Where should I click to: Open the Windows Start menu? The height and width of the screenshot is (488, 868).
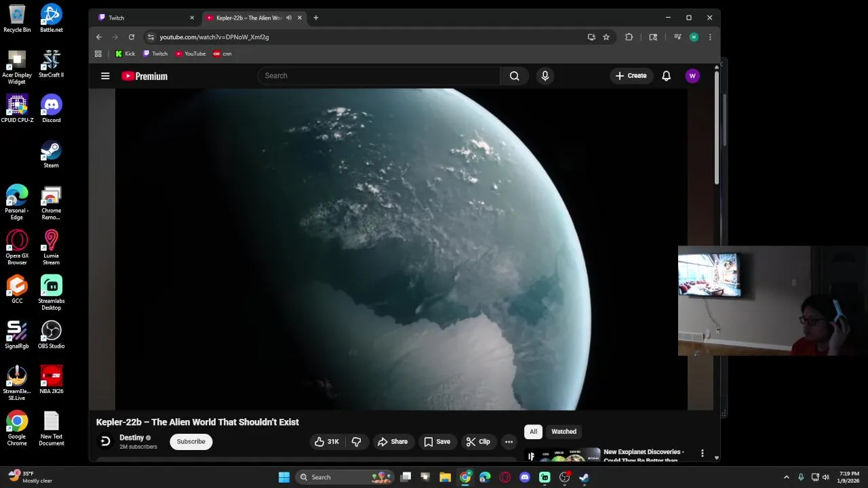tap(284, 477)
